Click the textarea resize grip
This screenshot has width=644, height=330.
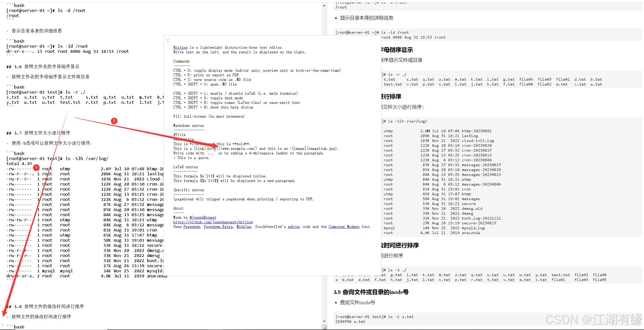(325, 328)
